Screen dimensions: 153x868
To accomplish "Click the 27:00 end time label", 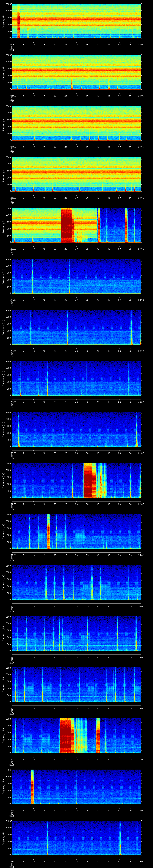I will click(141, 249).
